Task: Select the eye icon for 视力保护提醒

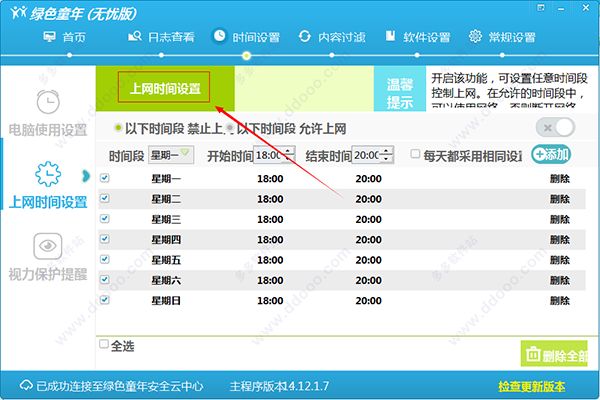Action: click(48, 246)
